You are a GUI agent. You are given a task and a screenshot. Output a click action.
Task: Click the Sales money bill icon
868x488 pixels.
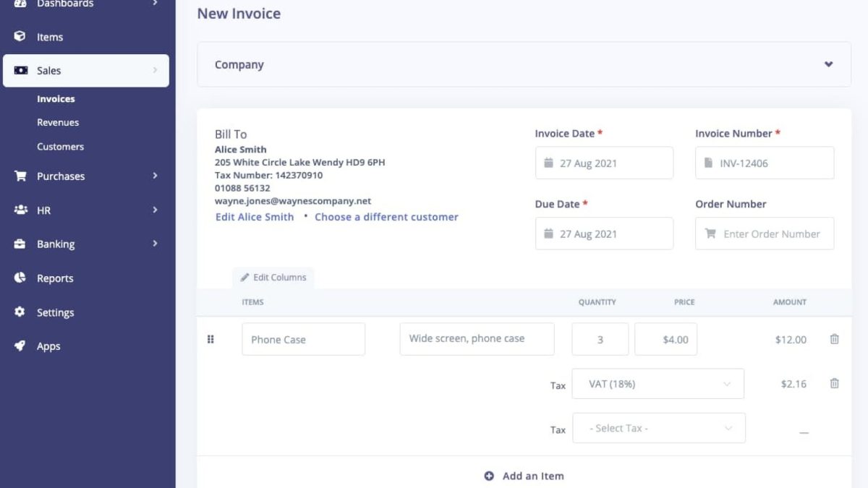point(21,70)
